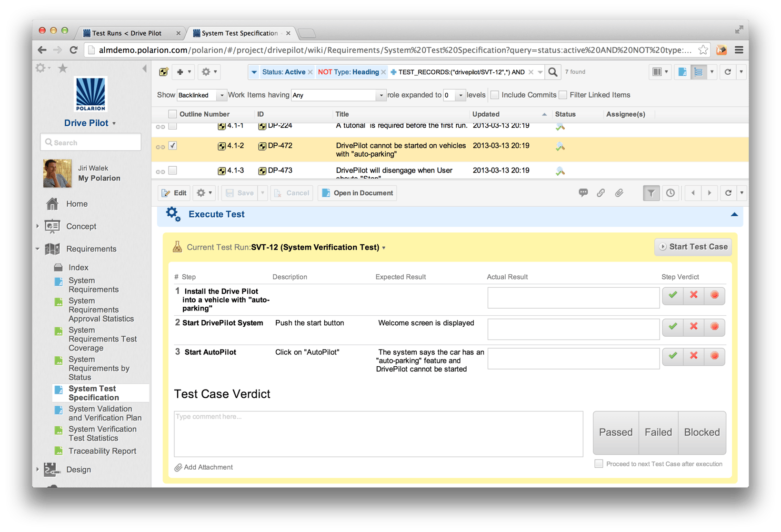Mark step 1 as passed with green check
Viewport: 781px width, 532px height.
pos(672,295)
